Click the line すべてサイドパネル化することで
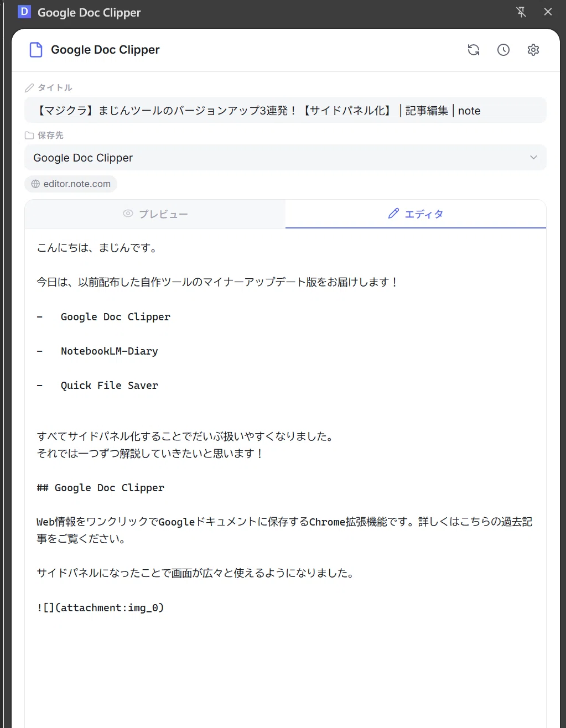 click(x=186, y=436)
